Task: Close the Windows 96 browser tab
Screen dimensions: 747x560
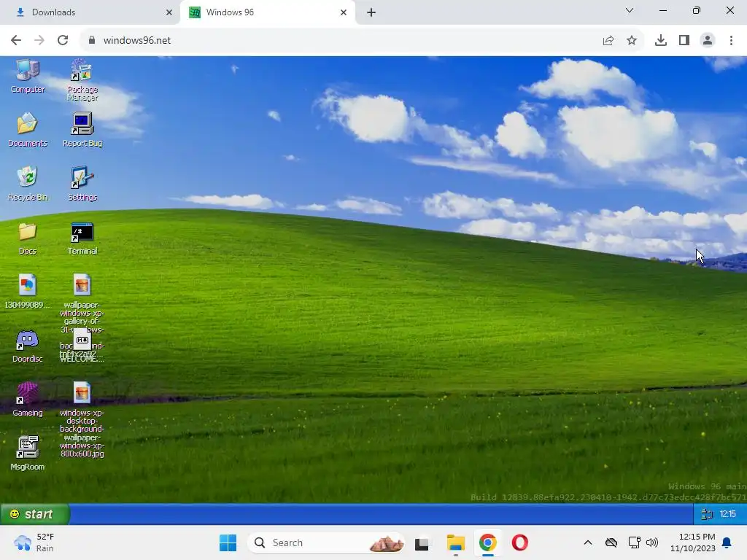Action: pyautogui.click(x=344, y=12)
